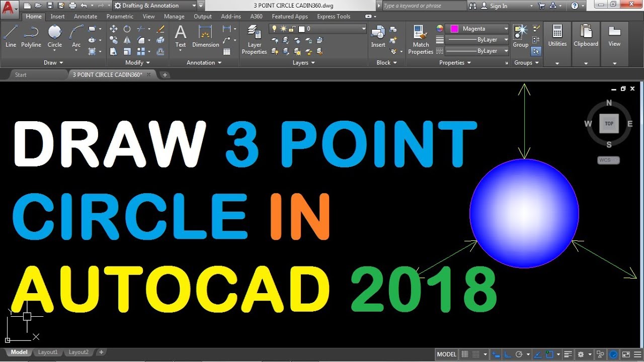The height and width of the screenshot is (362, 644).
Task: Click the TOP face of ViewCube
Action: point(609,123)
